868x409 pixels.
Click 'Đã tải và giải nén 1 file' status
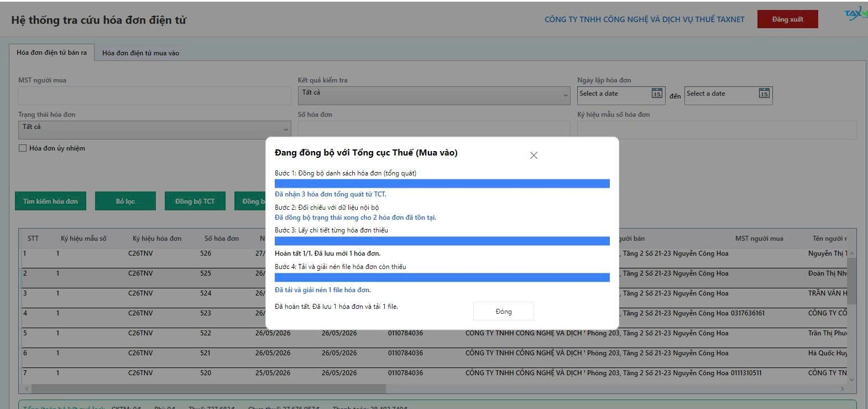point(323,290)
